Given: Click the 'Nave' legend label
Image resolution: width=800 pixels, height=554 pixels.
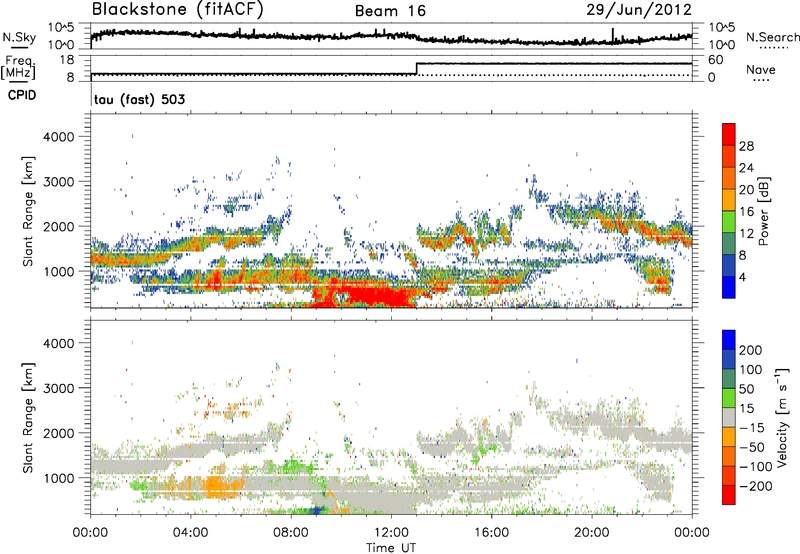Looking at the screenshot, I should 761,69.
